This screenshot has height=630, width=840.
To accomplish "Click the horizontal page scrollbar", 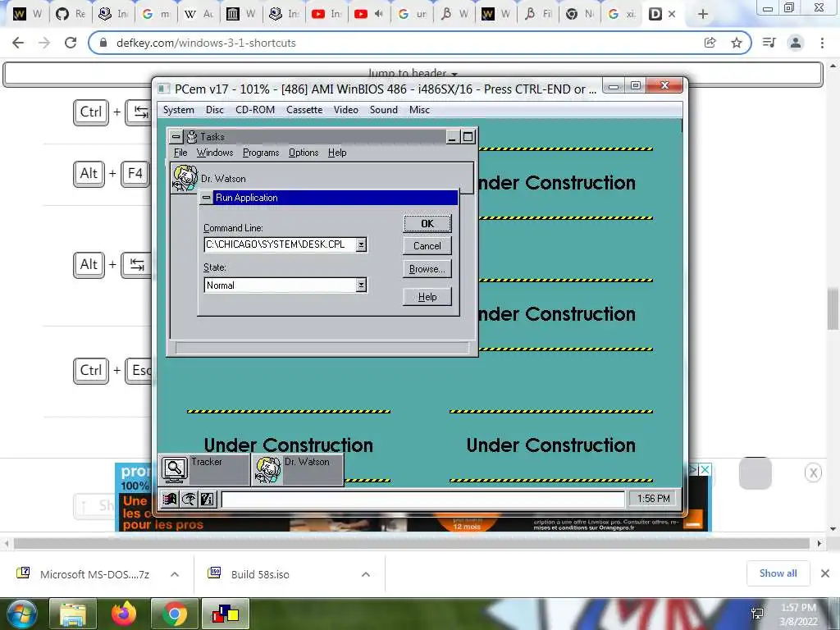I will (x=412, y=544).
